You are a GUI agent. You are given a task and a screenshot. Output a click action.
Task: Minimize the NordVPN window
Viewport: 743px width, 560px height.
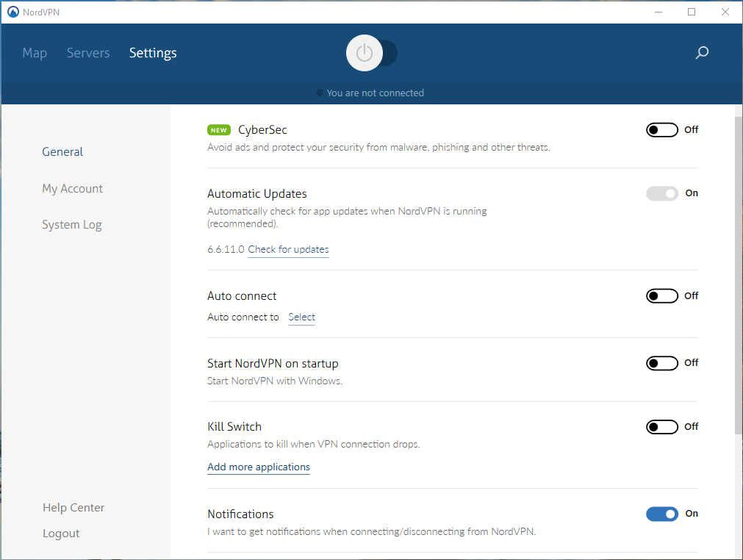coord(658,12)
